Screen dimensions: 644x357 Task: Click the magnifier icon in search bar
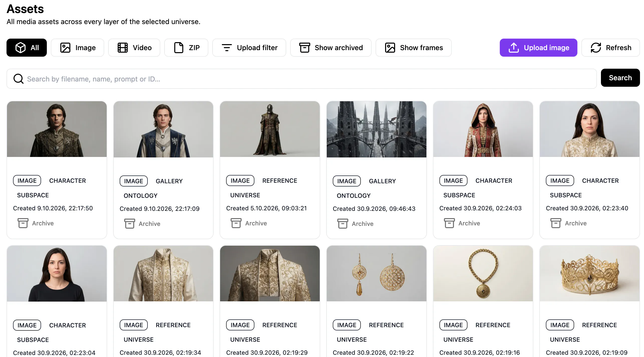pyautogui.click(x=19, y=79)
